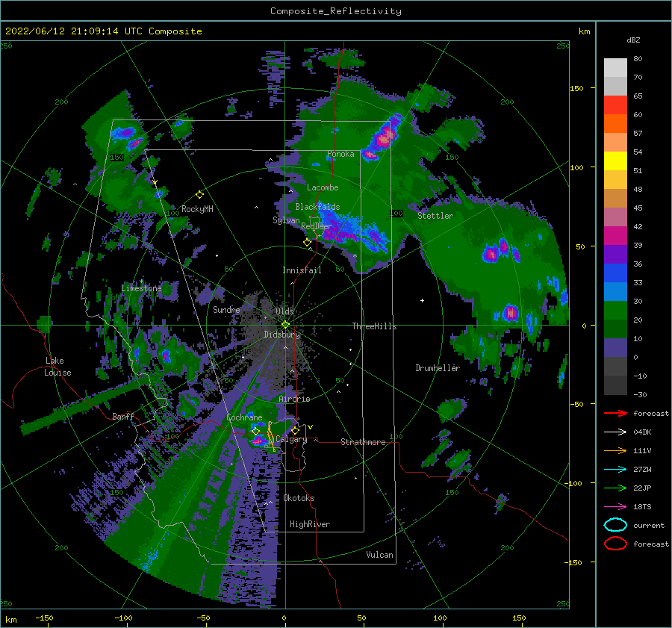Image resolution: width=672 pixels, height=628 pixels.
Task: Select the Drumheller label
Action: tap(438, 368)
